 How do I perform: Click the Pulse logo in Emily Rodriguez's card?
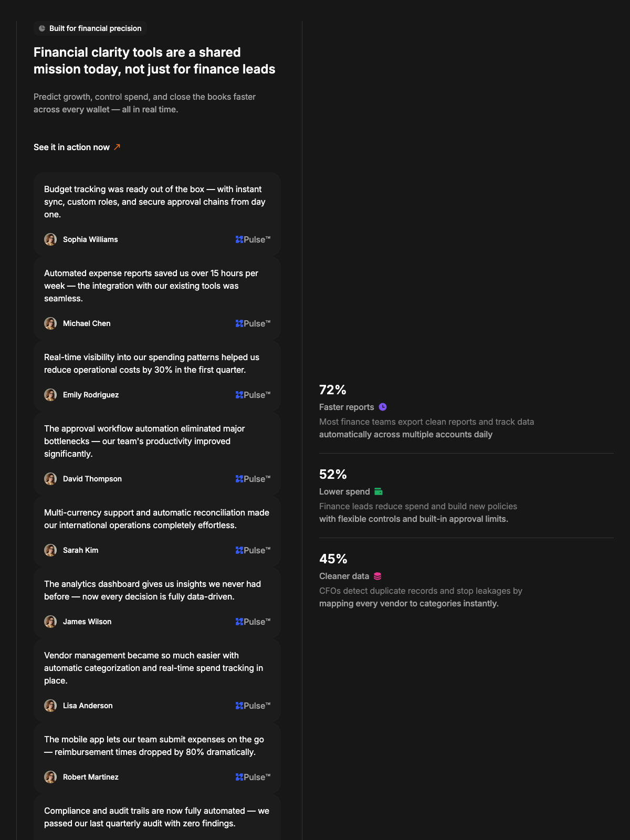click(253, 395)
